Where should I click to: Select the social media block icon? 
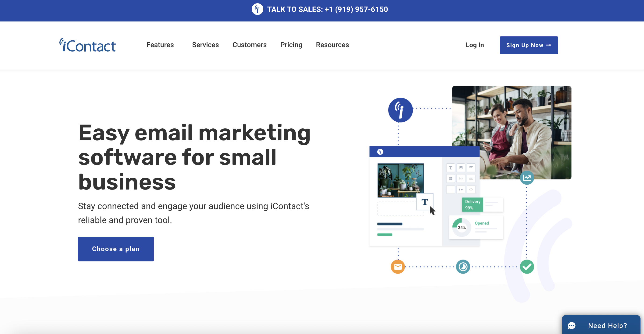[x=461, y=190]
